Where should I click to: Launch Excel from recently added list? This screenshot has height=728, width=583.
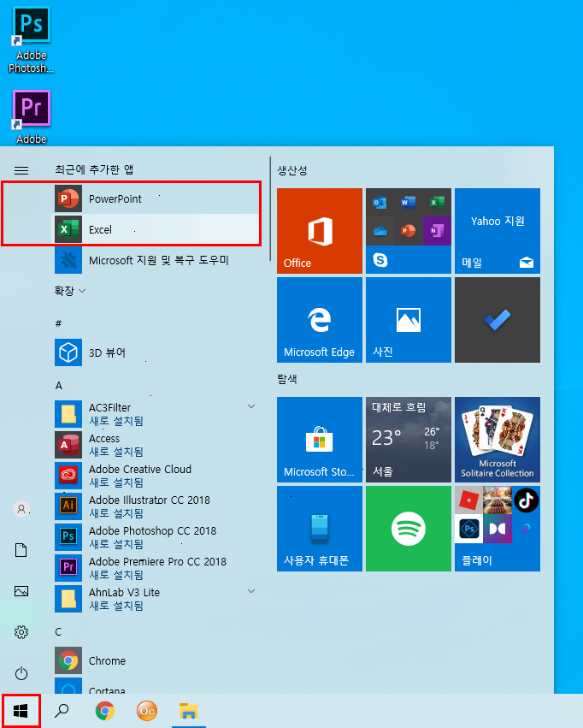(x=156, y=229)
